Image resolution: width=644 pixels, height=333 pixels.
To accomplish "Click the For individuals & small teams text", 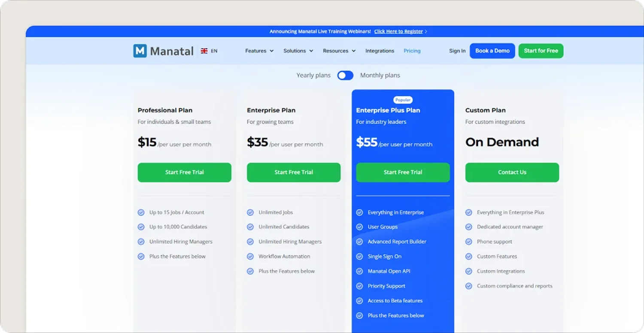I will (174, 122).
